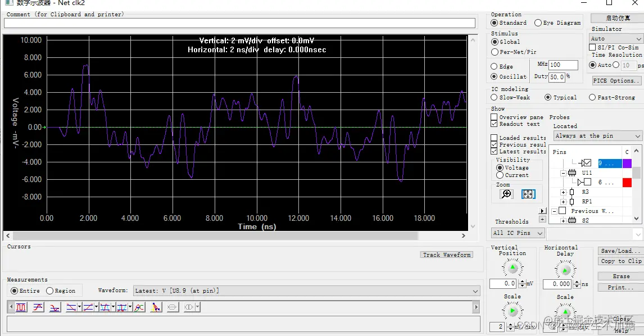Select Per-Net/Pin stimulus option
Screen dimensions: 644x336
click(x=495, y=52)
